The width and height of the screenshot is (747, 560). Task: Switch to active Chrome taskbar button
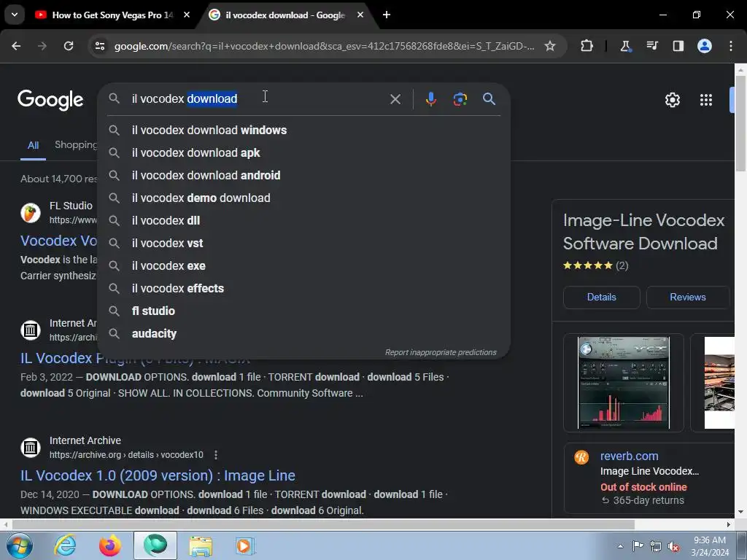[155, 545]
